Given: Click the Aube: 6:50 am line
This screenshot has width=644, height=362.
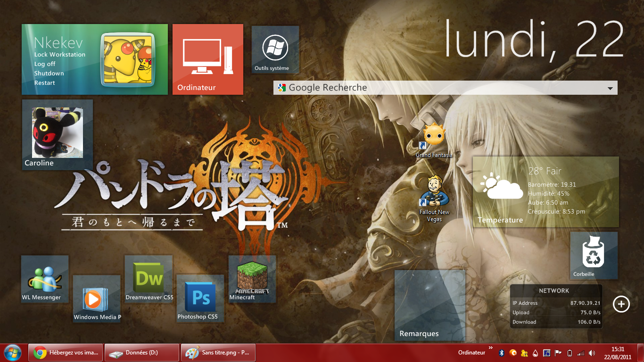Looking at the screenshot, I should point(548,203).
